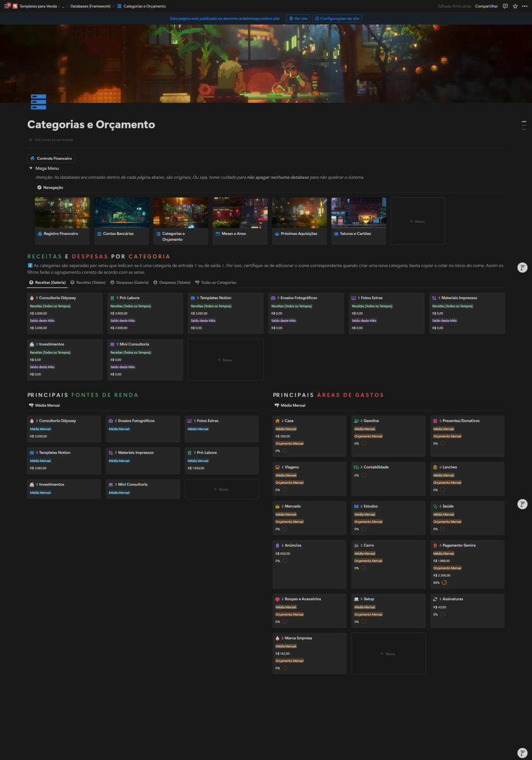The image size is (532, 760).
Task: Switch to Receitas [Galeria] tab
Action: click(x=48, y=283)
